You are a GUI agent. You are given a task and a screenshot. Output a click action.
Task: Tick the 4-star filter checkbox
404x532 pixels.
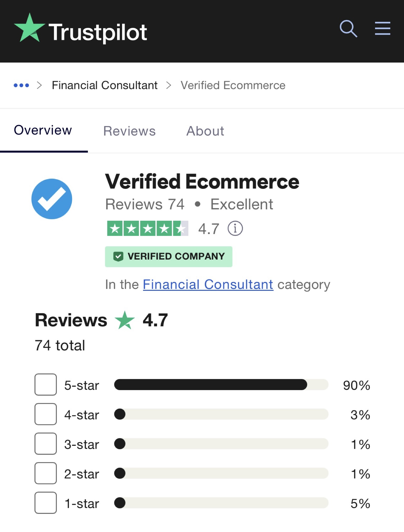46,414
